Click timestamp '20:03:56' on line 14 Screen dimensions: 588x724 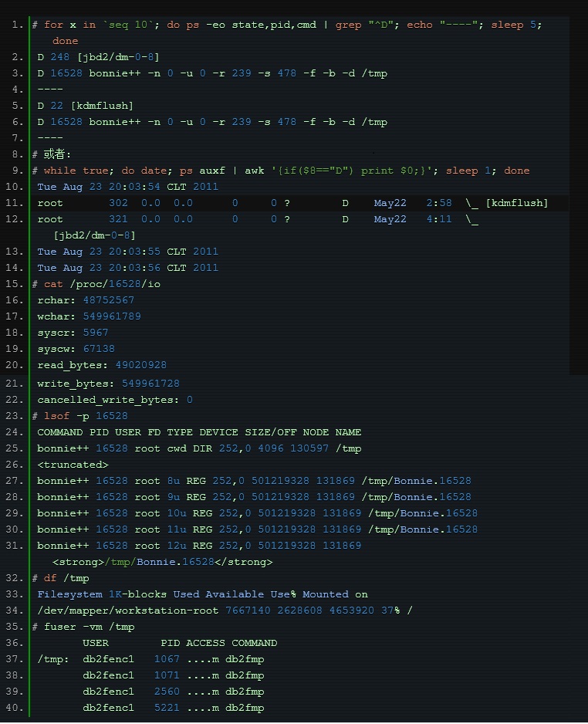134,268
